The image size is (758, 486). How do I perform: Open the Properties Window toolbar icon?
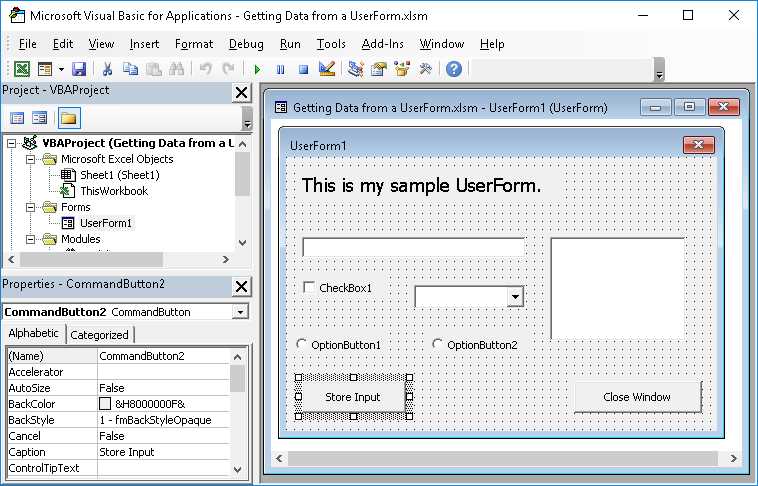click(x=379, y=69)
